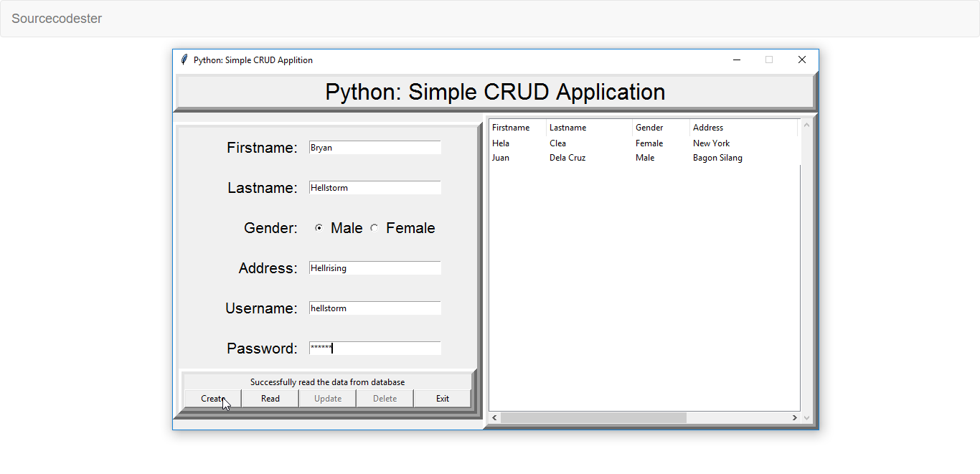Select the Male radio button

tap(319, 227)
